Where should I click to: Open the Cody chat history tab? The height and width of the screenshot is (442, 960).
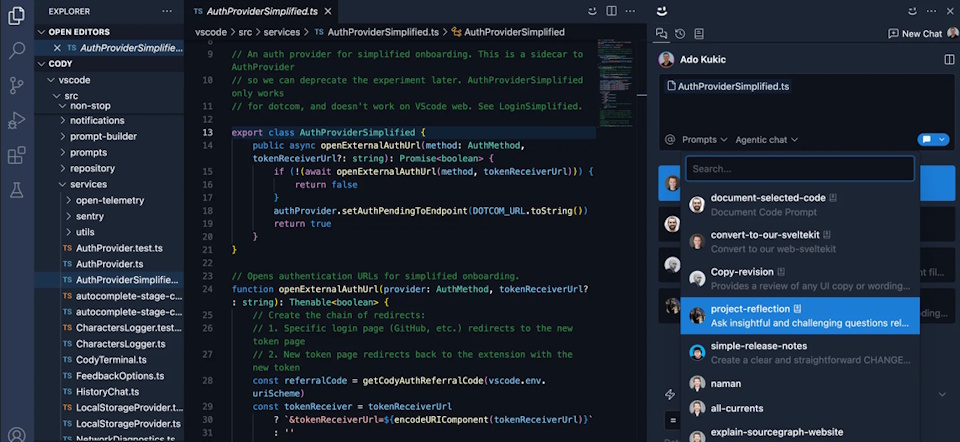(680, 34)
